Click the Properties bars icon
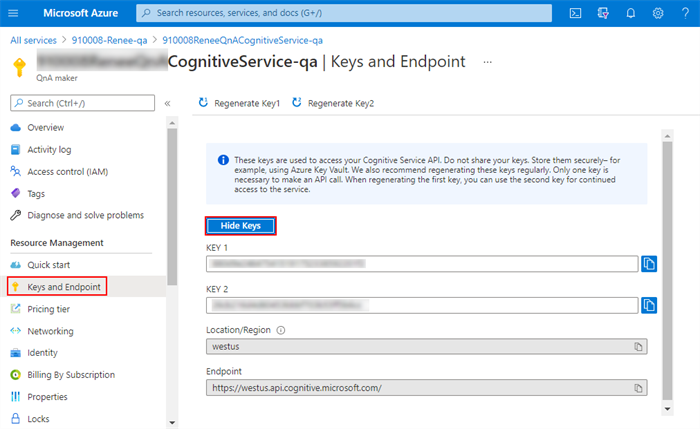 pyautogui.click(x=16, y=396)
